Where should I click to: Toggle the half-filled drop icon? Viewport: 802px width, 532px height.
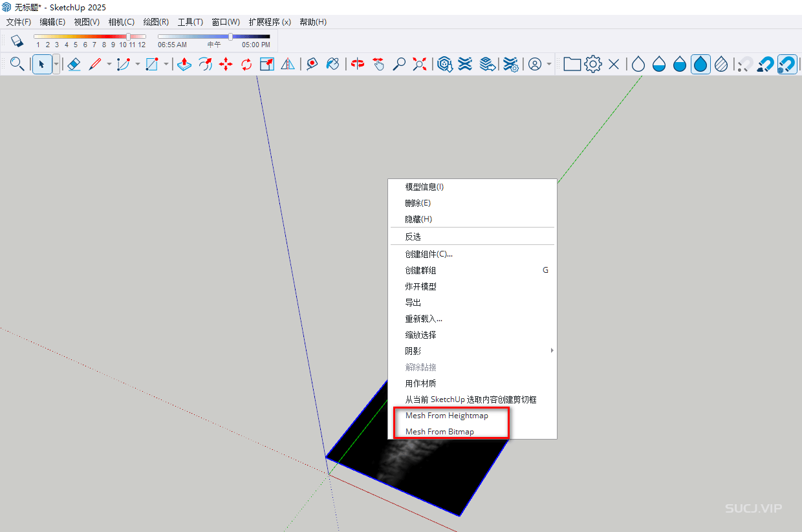coord(659,64)
